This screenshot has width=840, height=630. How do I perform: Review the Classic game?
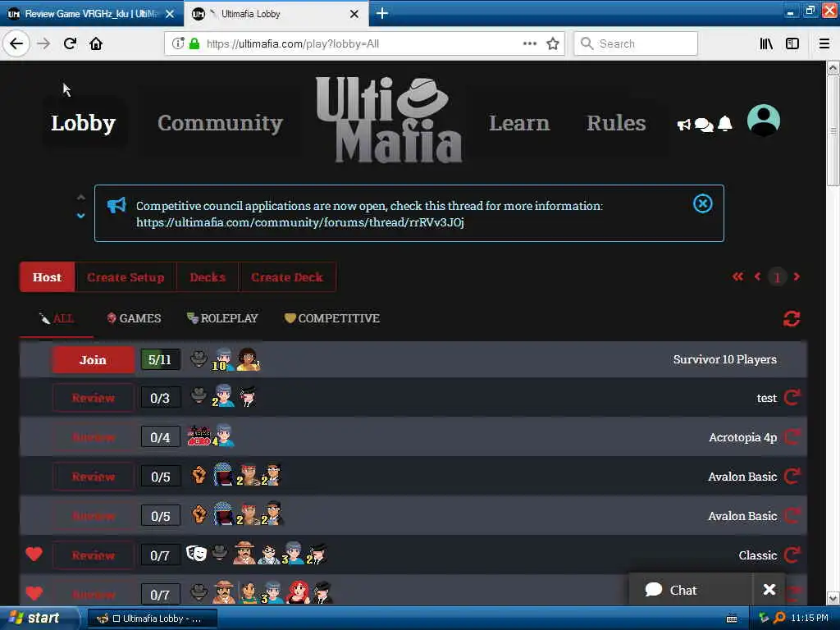pos(94,555)
